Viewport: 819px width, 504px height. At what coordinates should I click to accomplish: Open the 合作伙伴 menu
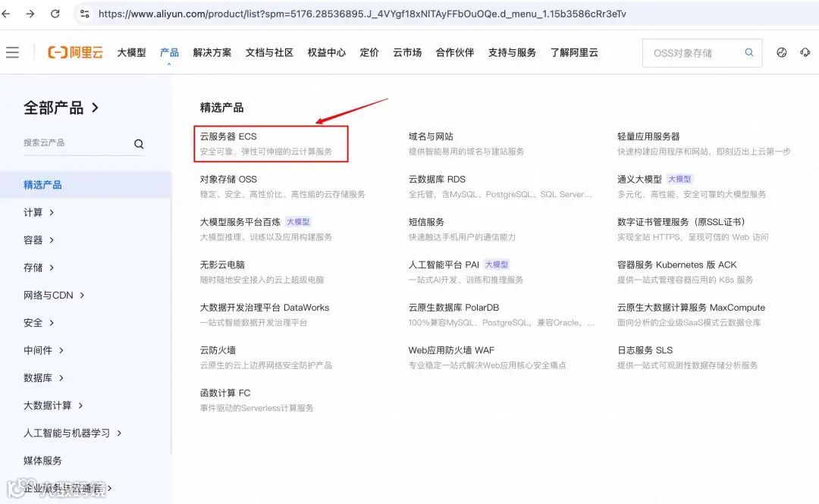click(x=455, y=53)
